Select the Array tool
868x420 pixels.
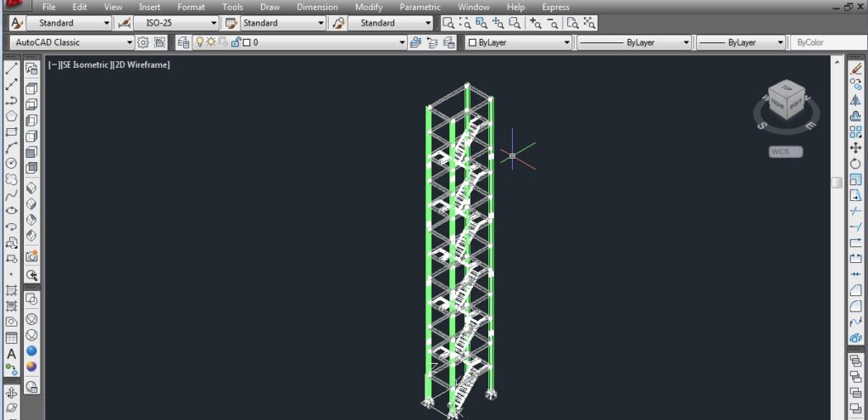coord(856,132)
